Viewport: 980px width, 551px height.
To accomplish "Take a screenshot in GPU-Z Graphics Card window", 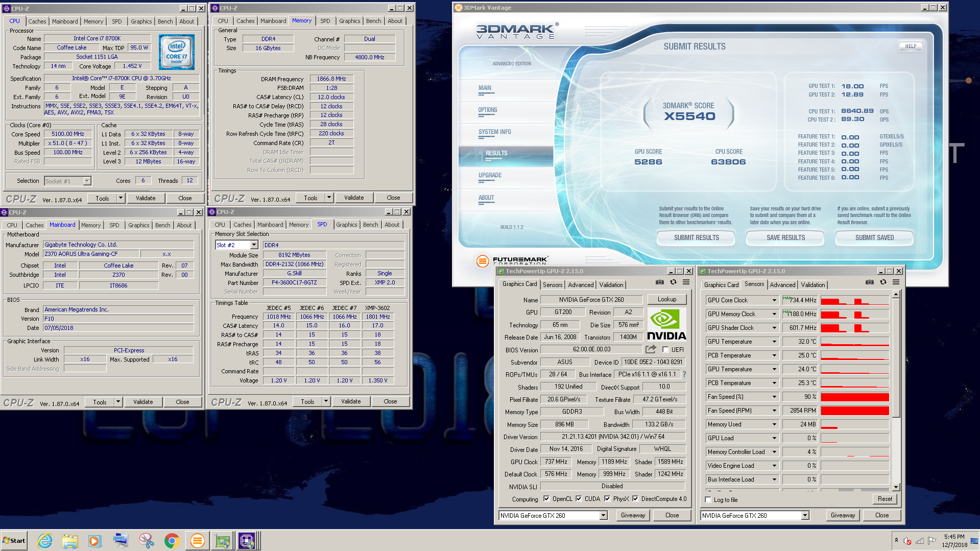I will [x=660, y=282].
